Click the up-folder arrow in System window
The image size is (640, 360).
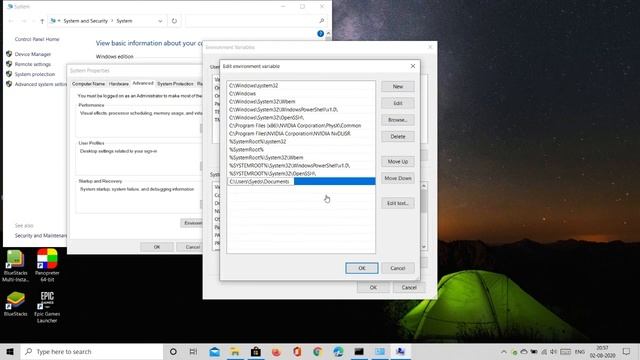click(x=42, y=21)
